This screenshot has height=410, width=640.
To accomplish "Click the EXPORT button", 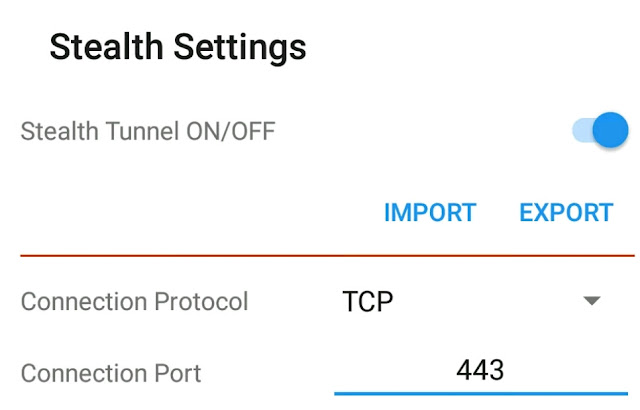I will click(x=566, y=213).
